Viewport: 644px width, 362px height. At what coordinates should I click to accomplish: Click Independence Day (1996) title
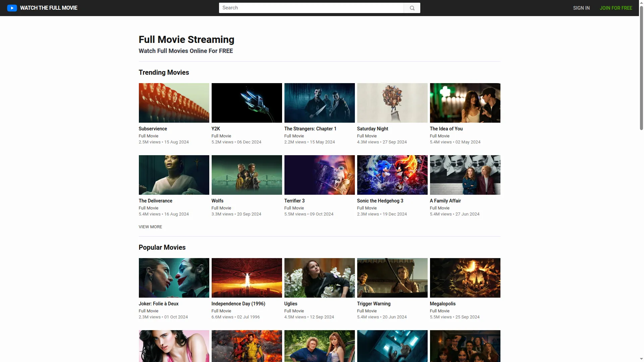click(x=238, y=304)
